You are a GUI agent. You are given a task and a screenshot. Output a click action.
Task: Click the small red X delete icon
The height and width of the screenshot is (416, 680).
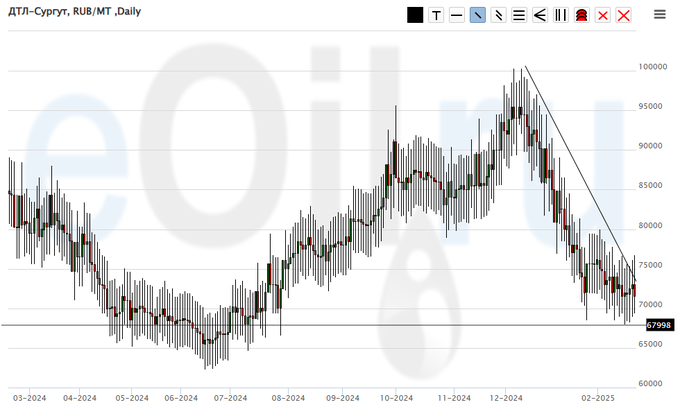(602, 15)
